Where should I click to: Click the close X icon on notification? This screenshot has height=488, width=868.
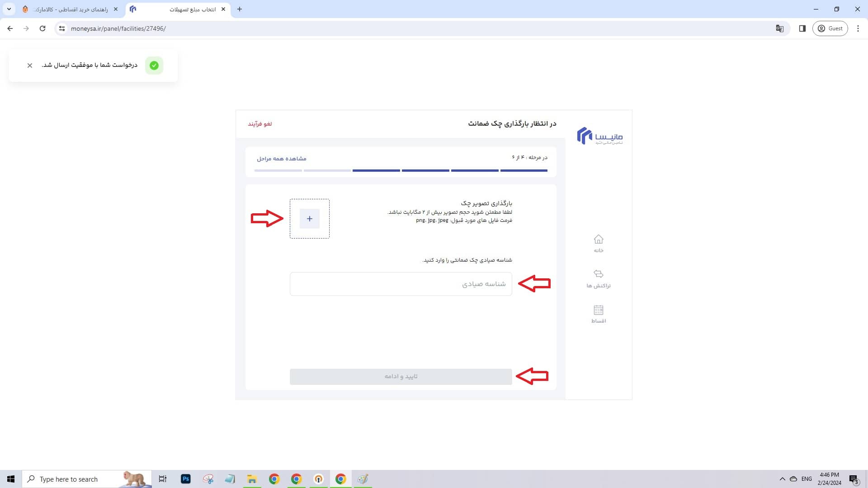[x=30, y=66]
